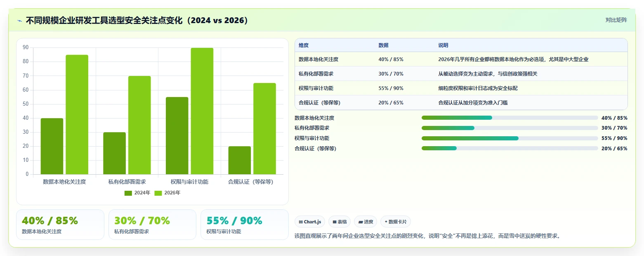This screenshot has height=256, width=644.
Task: Click description starting 2026年几乎所有企业
Action: [x=513, y=59]
